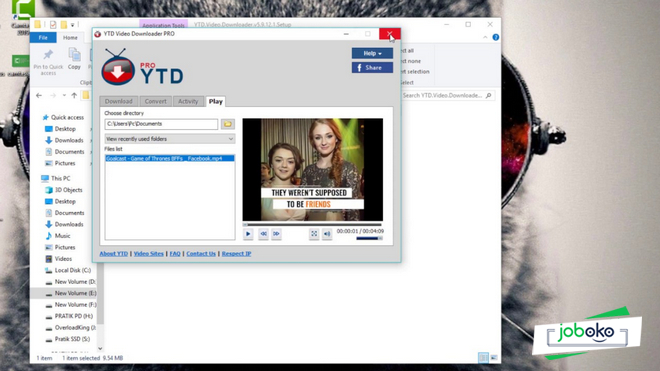Toggle fullscreen video view icon
Screen dimensions: 660x371
tap(314, 234)
